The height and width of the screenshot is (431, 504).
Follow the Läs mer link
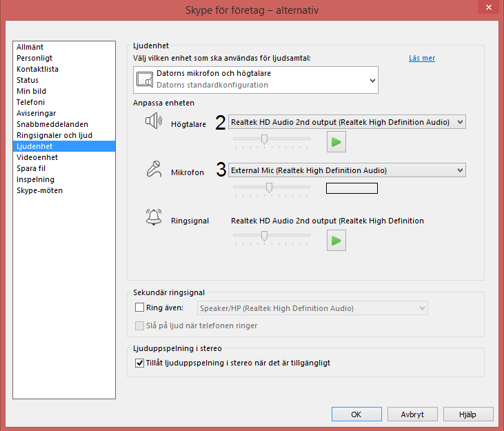pos(422,58)
